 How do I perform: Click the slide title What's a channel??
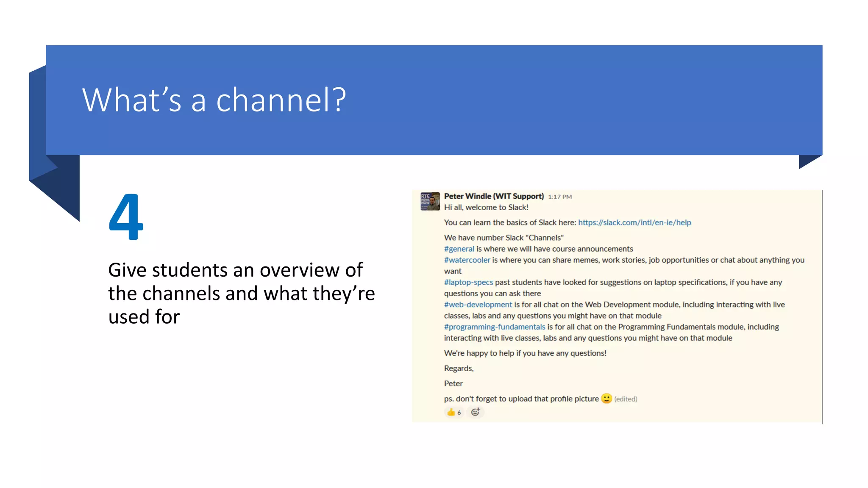(214, 100)
